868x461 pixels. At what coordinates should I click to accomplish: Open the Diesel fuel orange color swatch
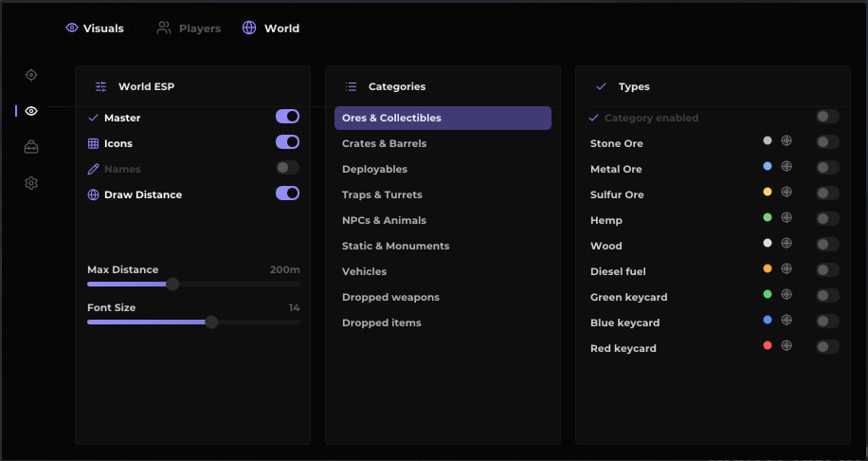[x=768, y=268]
